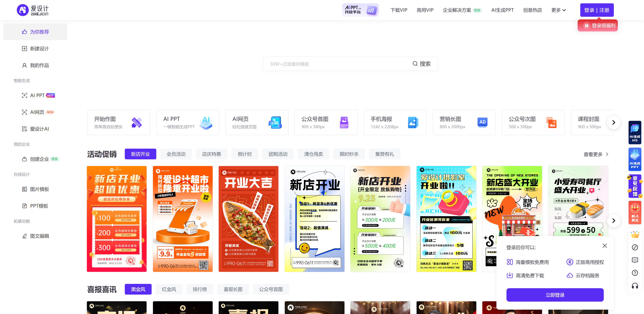Open the 开业大吉 fish poster template
Screen dimensions: 644x314
pyautogui.click(x=248, y=219)
